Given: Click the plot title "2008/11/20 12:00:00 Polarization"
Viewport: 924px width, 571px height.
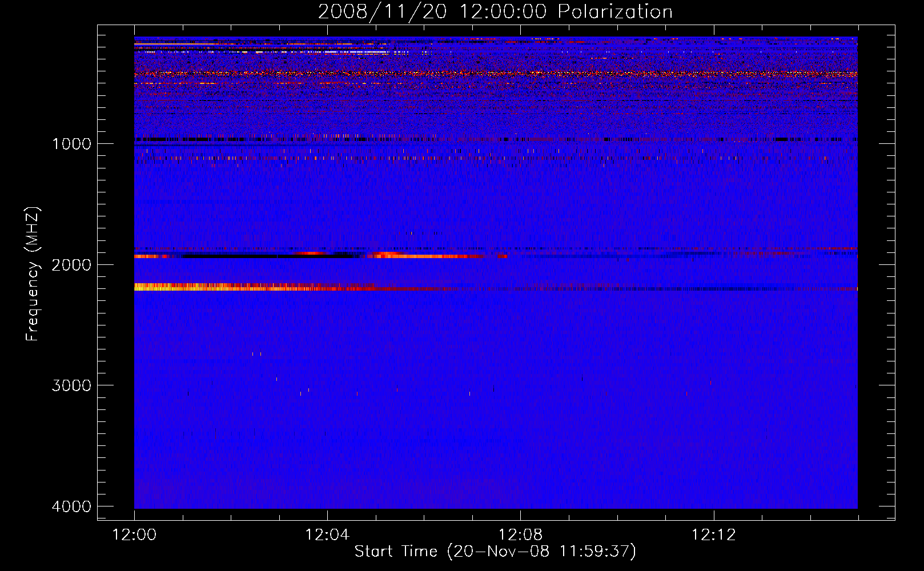Looking at the screenshot, I should point(495,11).
